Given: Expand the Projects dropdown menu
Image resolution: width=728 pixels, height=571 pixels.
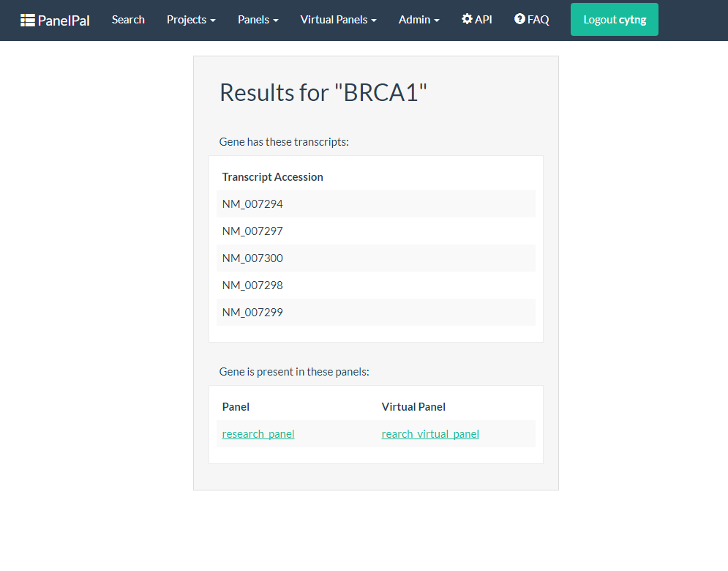Looking at the screenshot, I should (x=191, y=20).
